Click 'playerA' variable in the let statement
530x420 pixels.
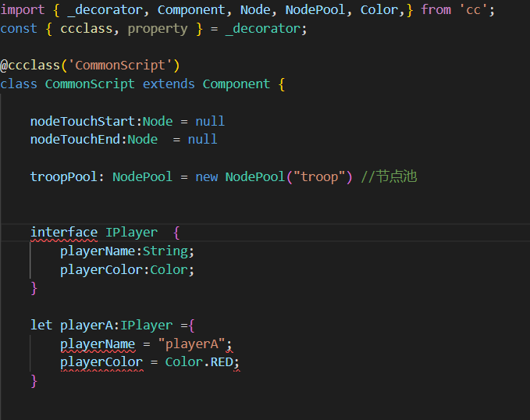pos(86,326)
